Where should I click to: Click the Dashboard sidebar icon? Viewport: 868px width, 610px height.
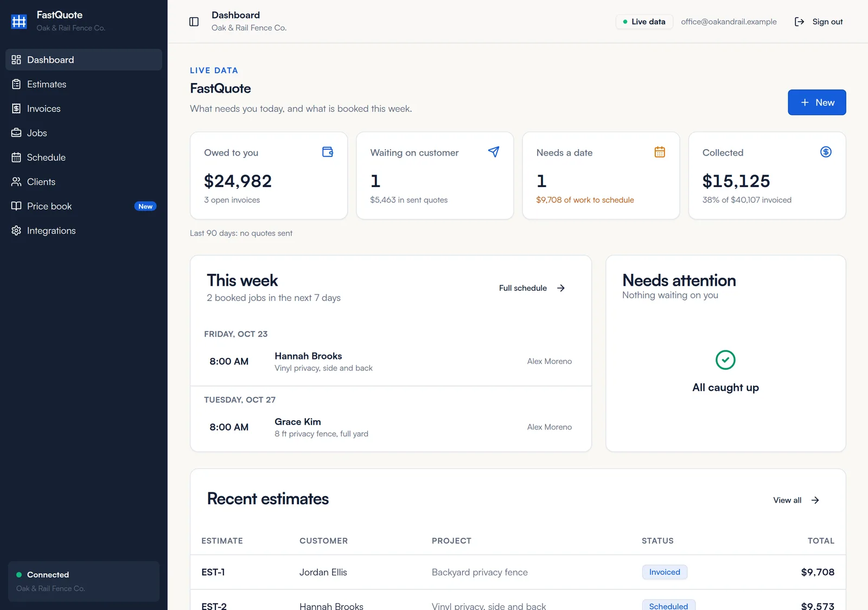click(x=16, y=60)
